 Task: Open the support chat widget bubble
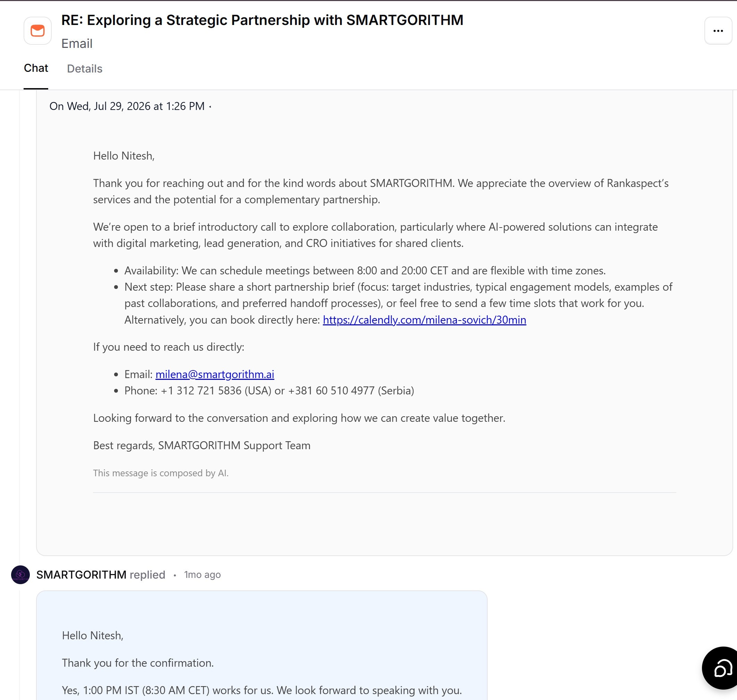[721, 668]
